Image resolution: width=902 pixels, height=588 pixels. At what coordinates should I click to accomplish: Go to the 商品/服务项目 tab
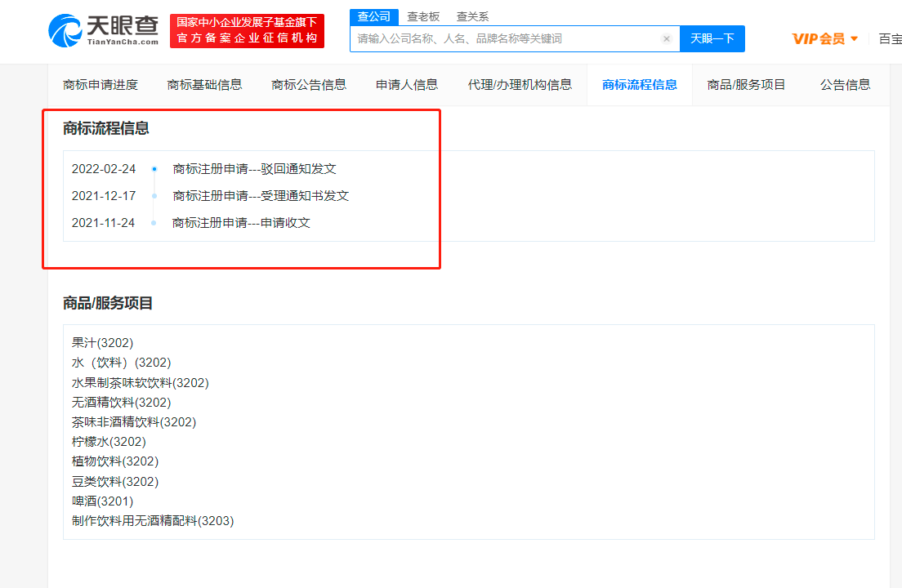pyautogui.click(x=746, y=85)
